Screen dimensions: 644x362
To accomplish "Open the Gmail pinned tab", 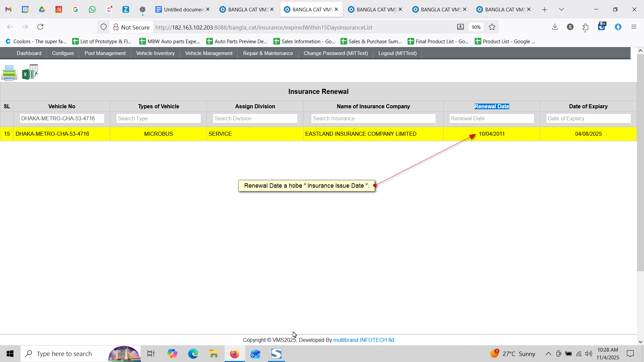I will [x=8, y=9].
